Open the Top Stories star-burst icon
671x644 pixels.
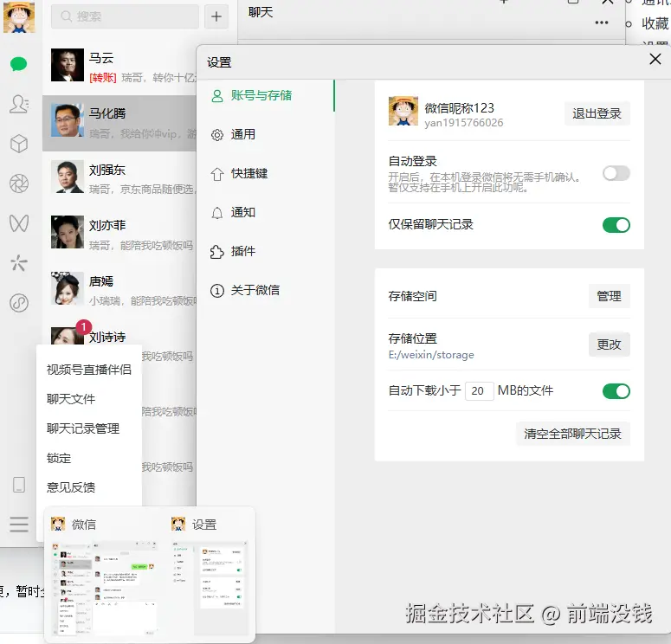tap(19, 263)
